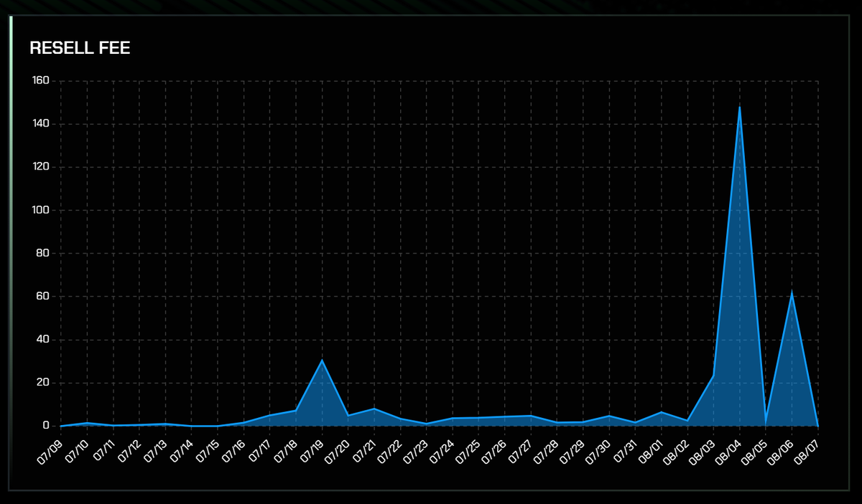This screenshot has width=862, height=504.
Task: Click the 100 y-axis value
Action: [40, 210]
